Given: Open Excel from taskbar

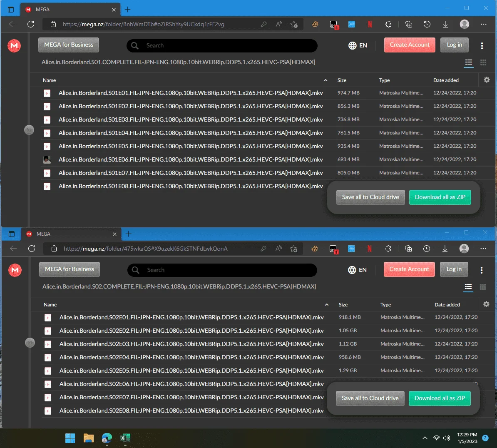Looking at the screenshot, I should coord(125,438).
